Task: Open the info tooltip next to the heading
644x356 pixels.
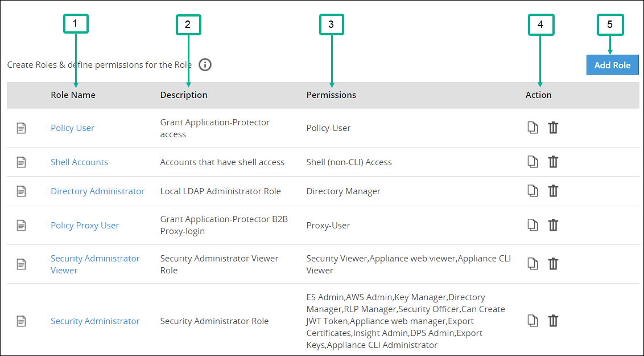Action: pyautogui.click(x=205, y=64)
